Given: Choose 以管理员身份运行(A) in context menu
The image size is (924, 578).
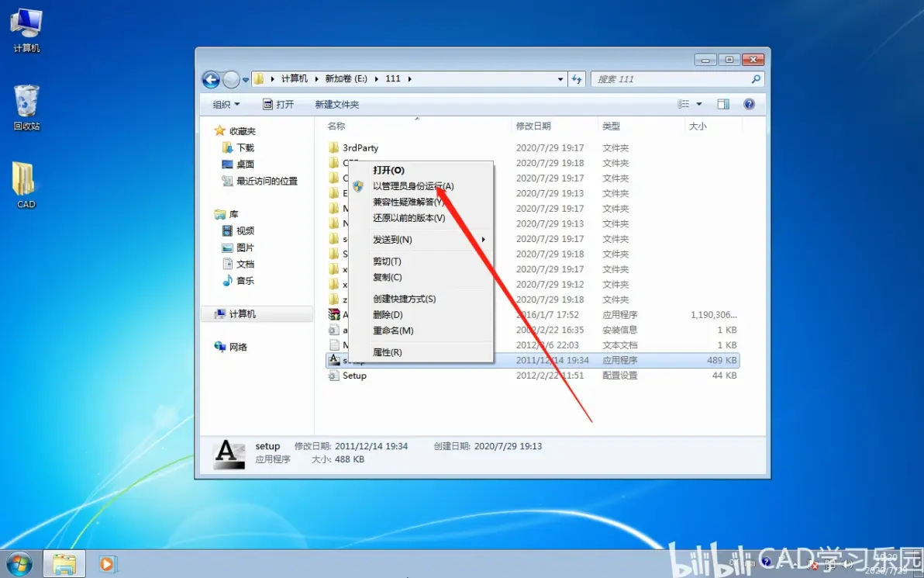Looking at the screenshot, I should [x=422, y=185].
